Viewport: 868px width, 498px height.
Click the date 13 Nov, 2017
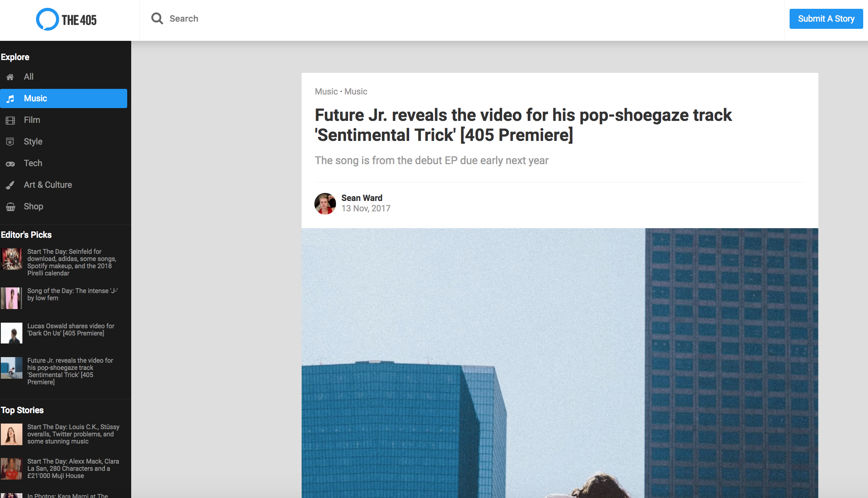[x=366, y=209]
